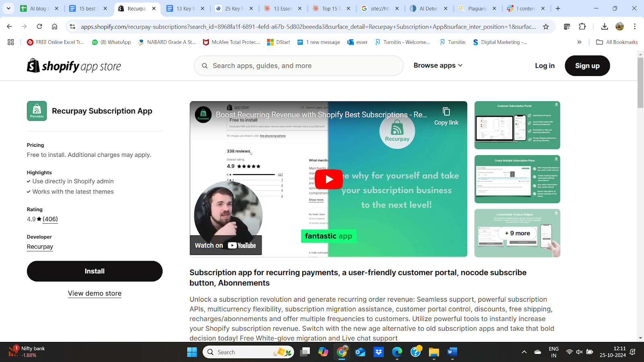Open the tab search dropdown
Screen dimensions: 644x362
(x=8, y=8)
